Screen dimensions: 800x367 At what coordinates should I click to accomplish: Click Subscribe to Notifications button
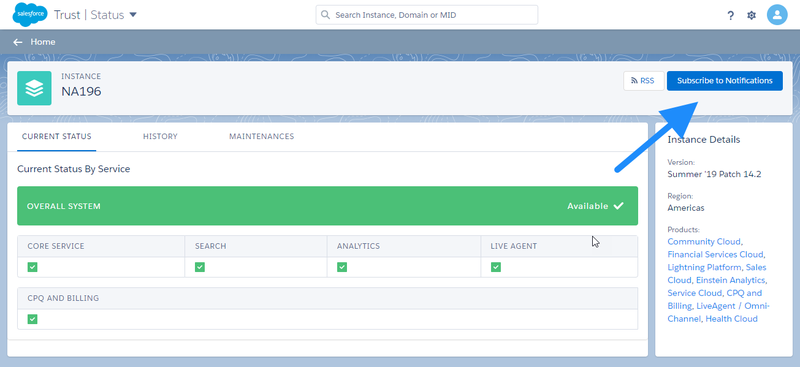(x=724, y=81)
